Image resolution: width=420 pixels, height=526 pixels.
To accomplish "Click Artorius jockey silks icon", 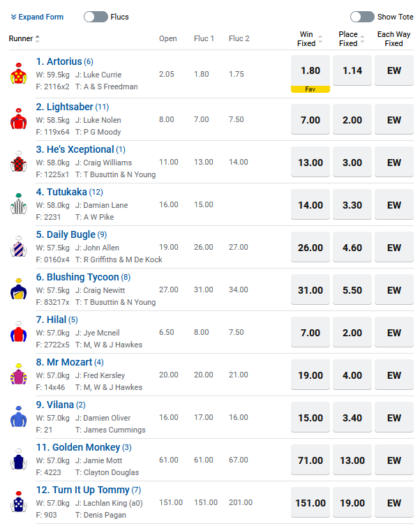I will coord(18,73).
